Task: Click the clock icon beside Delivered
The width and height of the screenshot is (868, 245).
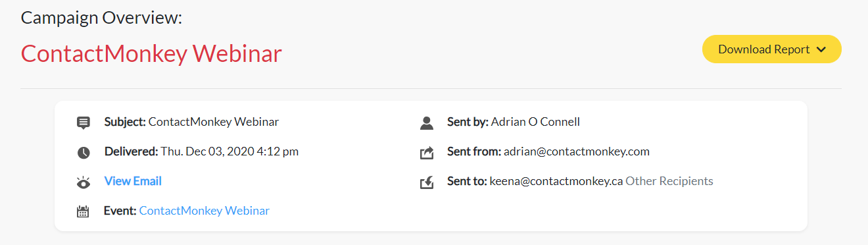Action: (84, 153)
